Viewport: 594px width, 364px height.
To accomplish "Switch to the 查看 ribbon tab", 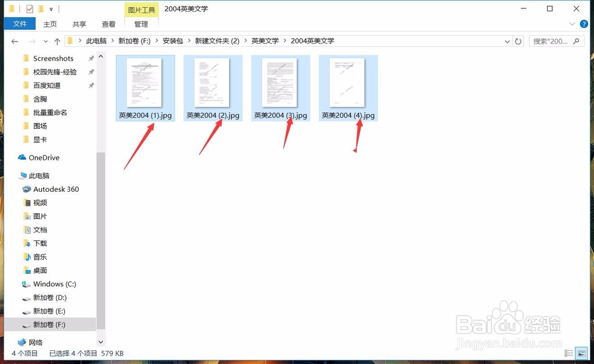I will [108, 24].
